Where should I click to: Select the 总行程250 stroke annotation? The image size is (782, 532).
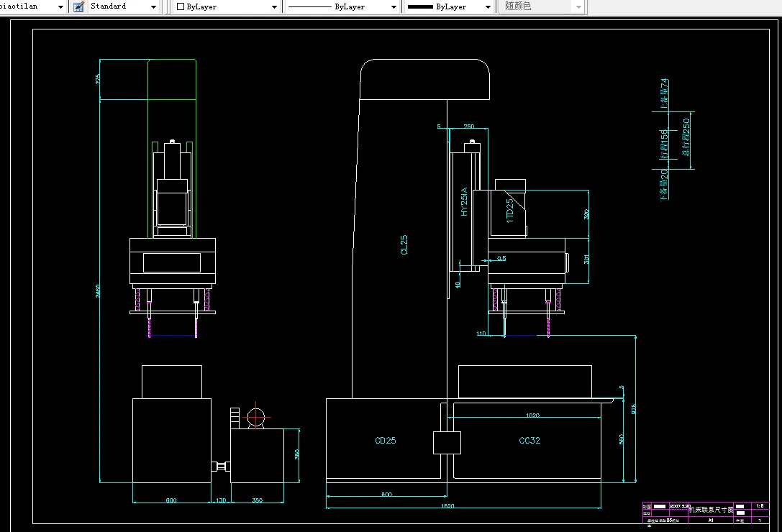click(686, 137)
